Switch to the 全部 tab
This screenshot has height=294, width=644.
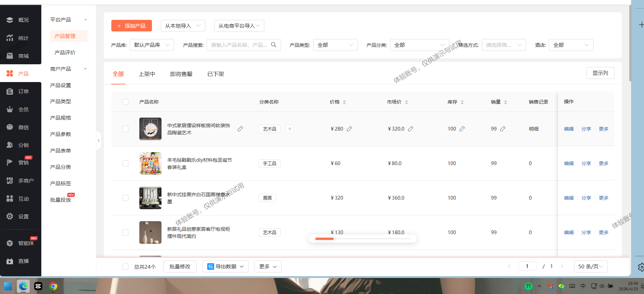pos(118,74)
